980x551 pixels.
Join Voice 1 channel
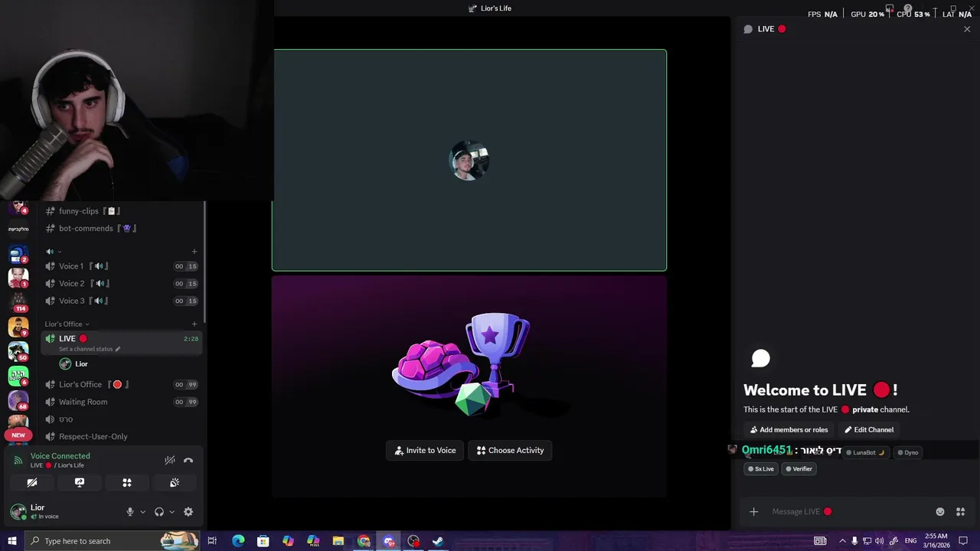[x=122, y=266]
